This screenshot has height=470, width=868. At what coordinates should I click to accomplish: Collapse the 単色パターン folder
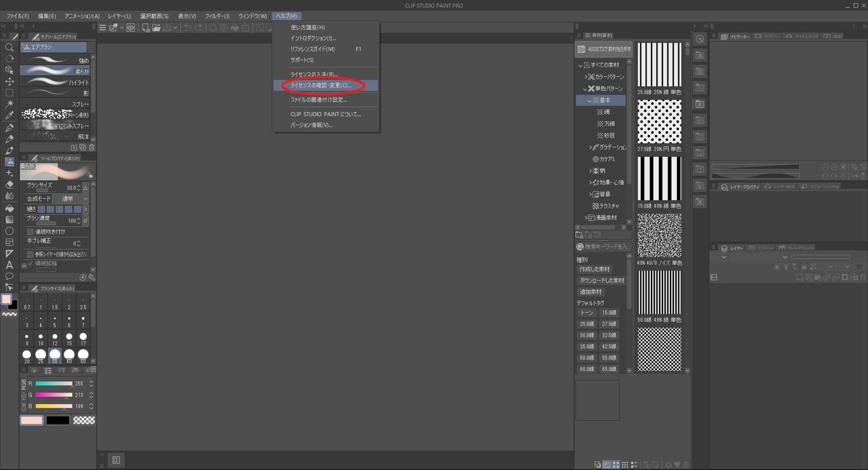[585, 88]
